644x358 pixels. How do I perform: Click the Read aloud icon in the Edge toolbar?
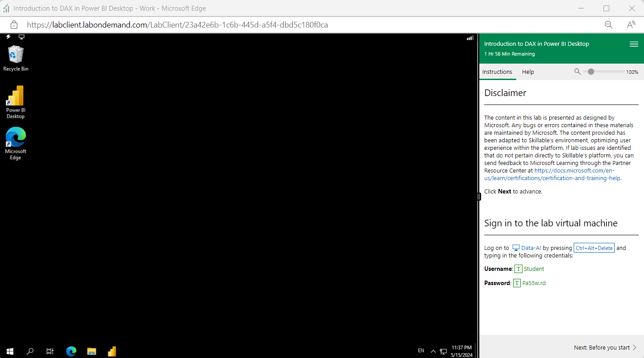point(631,25)
